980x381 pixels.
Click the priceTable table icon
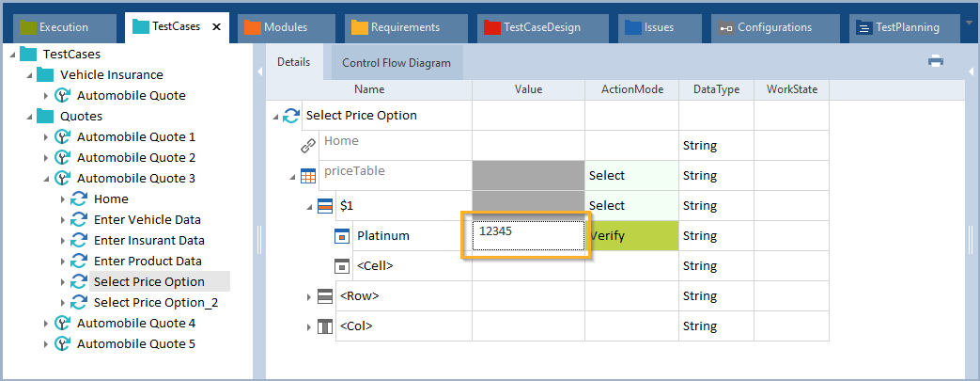(308, 176)
